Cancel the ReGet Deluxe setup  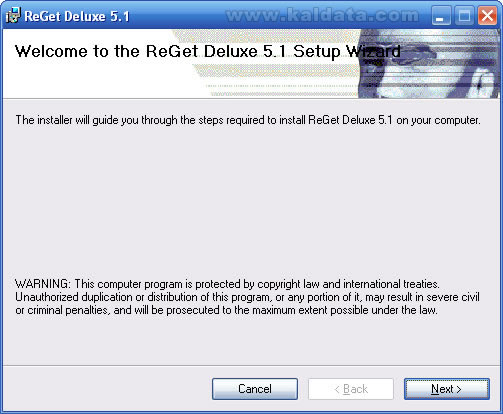(x=255, y=389)
